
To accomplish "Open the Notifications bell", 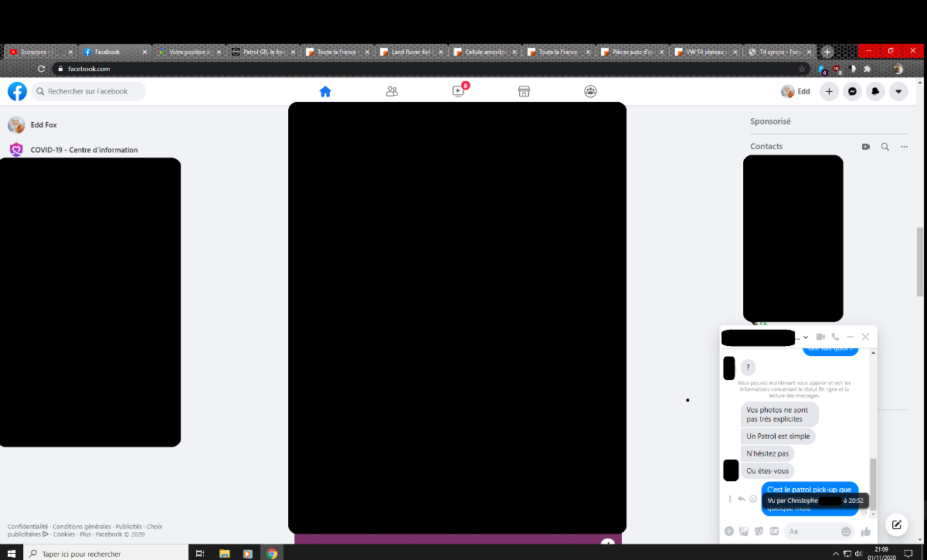I will pos(875,91).
